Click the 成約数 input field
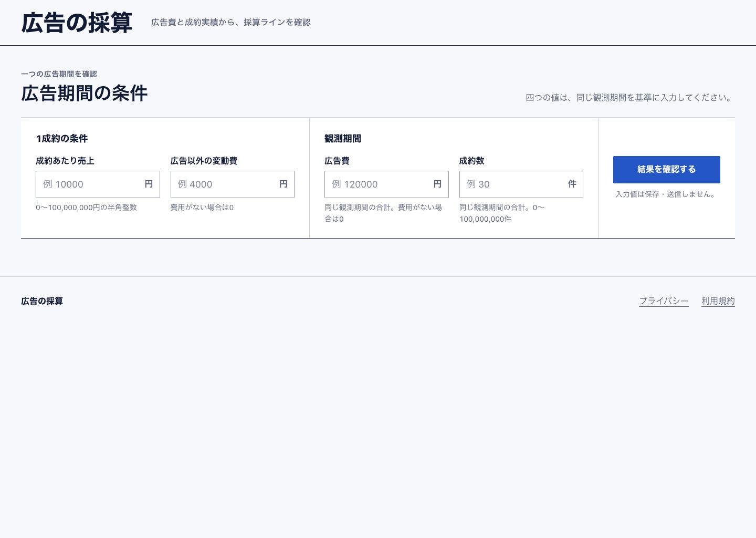Image resolution: width=756 pixels, height=538 pixels. pos(521,184)
